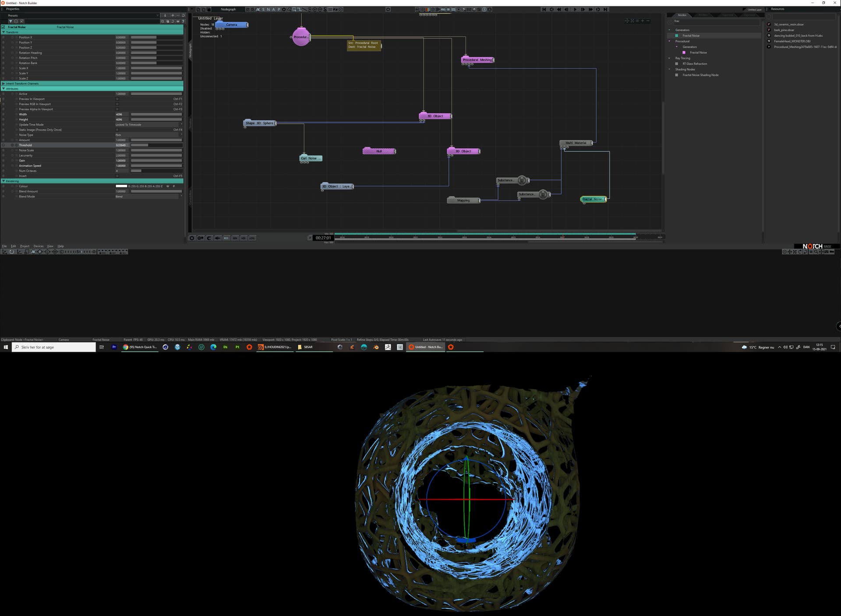
Task: Open the Edit menu
Action: click(x=14, y=246)
